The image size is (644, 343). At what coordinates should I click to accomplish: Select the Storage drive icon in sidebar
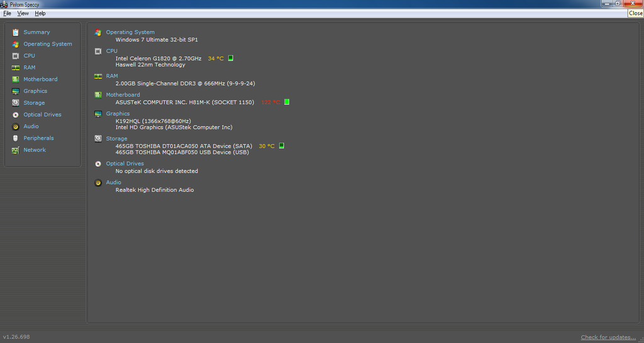[16, 103]
